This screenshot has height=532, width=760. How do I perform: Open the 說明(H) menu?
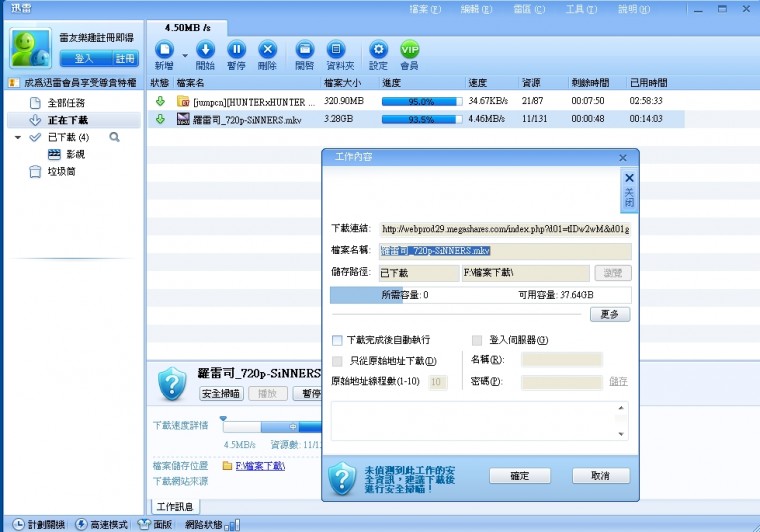coord(633,9)
